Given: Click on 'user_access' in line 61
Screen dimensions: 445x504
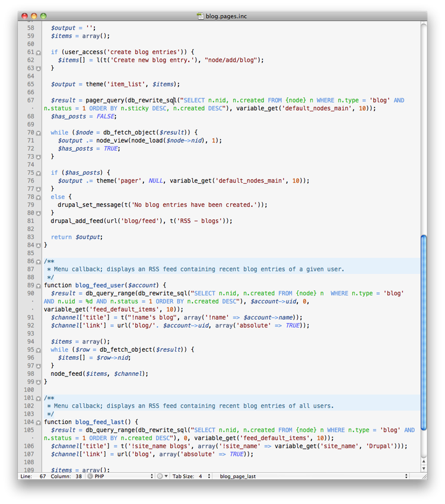Looking at the screenshot, I should point(84,52).
